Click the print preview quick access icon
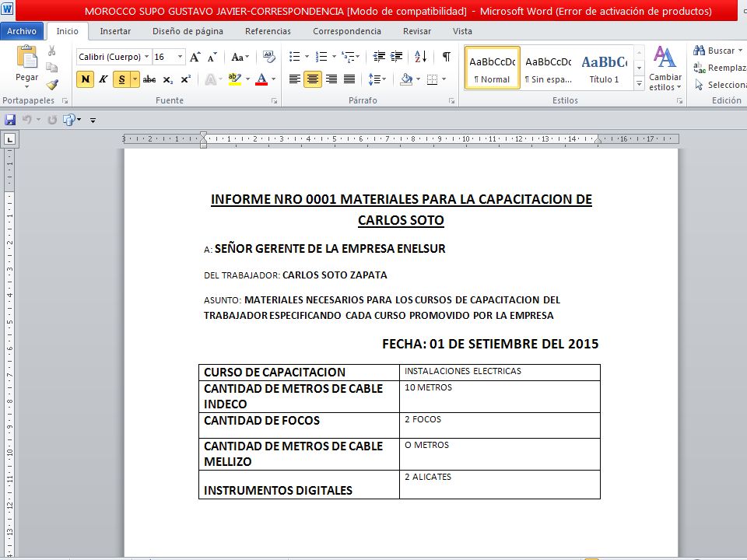The height and width of the screenshot is (560, 747). click(x=69, y=120)
